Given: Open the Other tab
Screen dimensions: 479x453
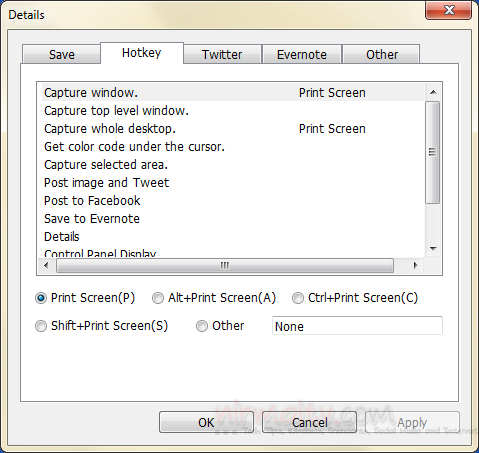Looking at the screenshot, I should (382, 54).
